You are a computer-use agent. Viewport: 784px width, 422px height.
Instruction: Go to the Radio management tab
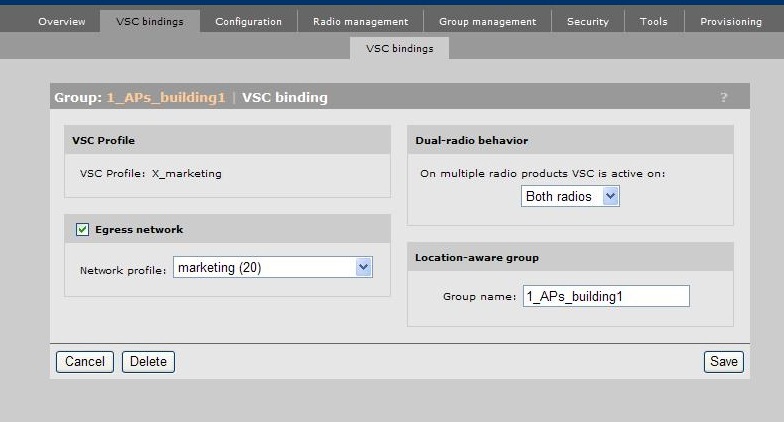pos(360,21)
